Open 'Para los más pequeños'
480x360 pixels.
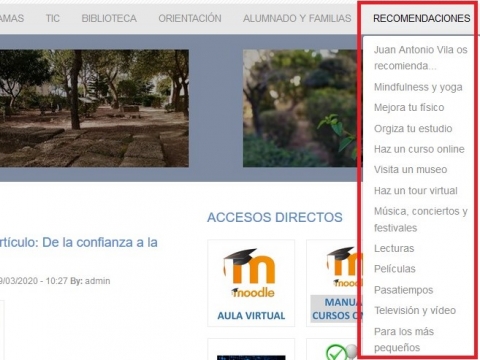pyautogui.click(x=404, y=339)
